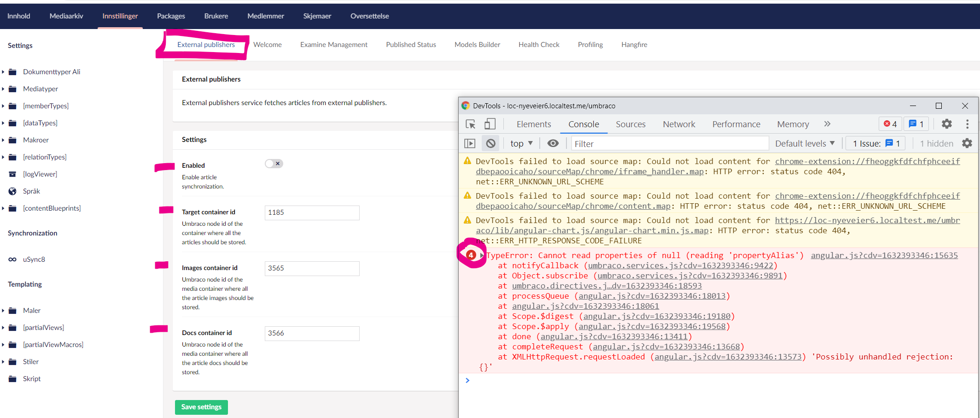Click the [logViewer] box icon

[x=13, y=174]
